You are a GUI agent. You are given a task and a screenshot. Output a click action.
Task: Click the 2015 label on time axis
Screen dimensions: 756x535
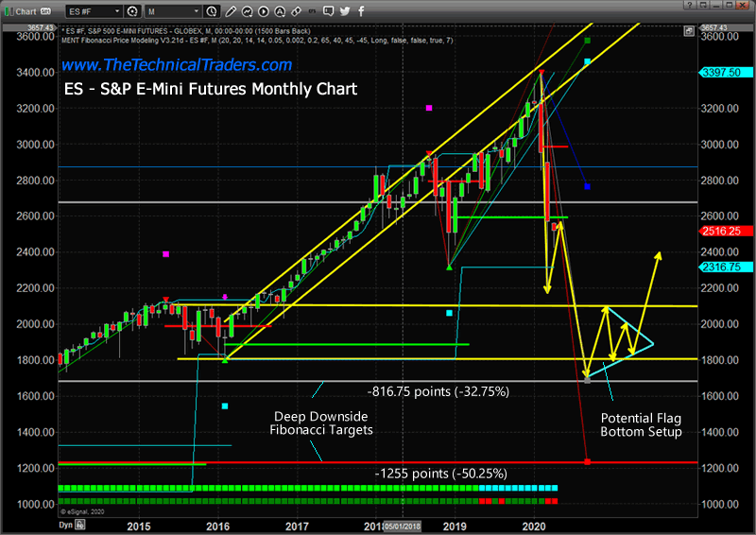point(139,526)
